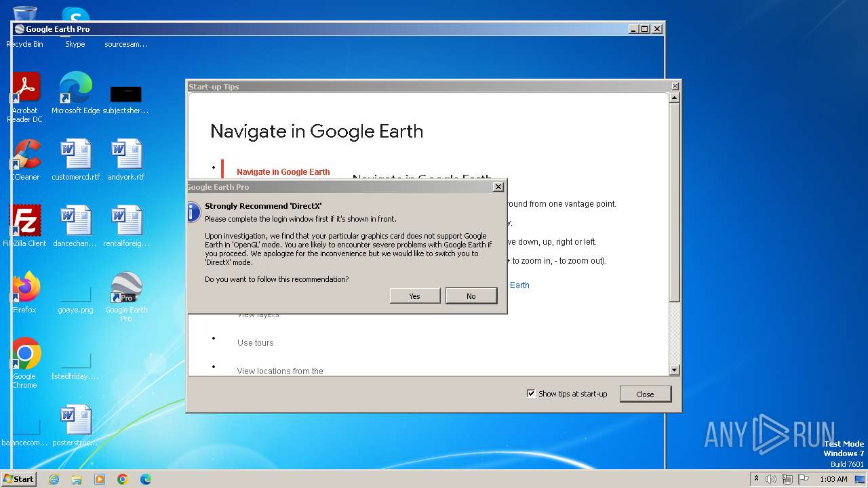868x488 pixels.
Task: Open Google Earth Pro desktop shortcut
Action: 126,296
